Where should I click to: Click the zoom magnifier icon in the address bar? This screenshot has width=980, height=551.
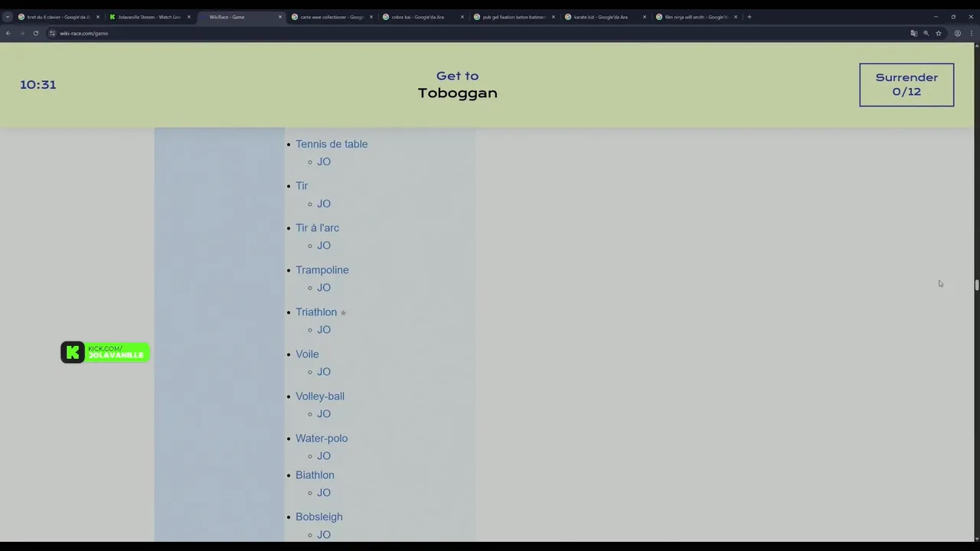point(926,33)
